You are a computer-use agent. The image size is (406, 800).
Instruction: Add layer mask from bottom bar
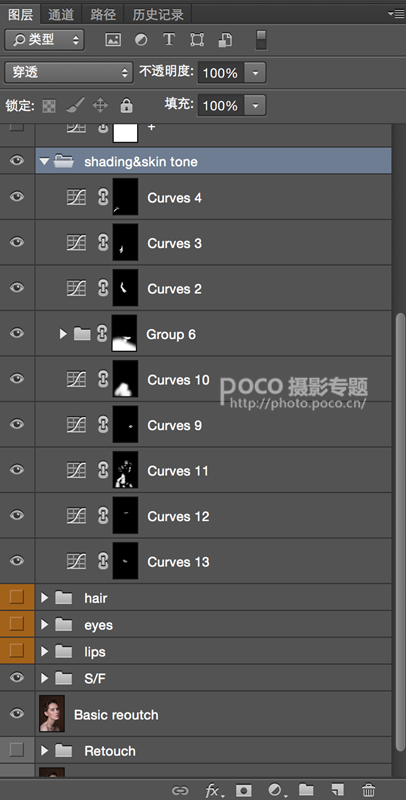click(244, 790)
